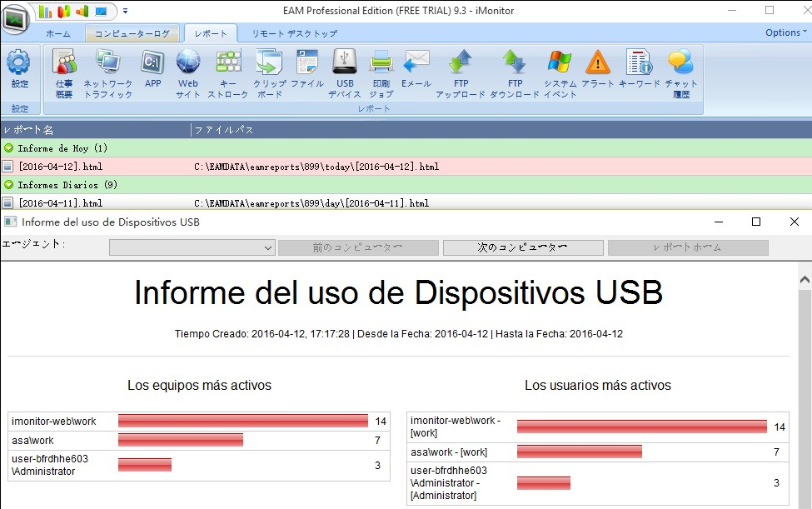Collapse the Informe de Hoy group
Screen dimensions: 812x509
click(x=8, y=148)
